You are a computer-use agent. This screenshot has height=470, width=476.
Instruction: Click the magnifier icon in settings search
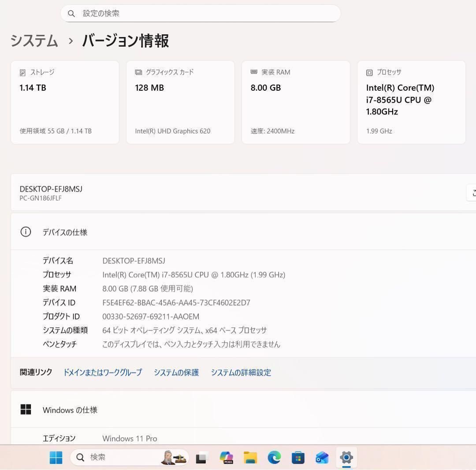pos(71,14)
